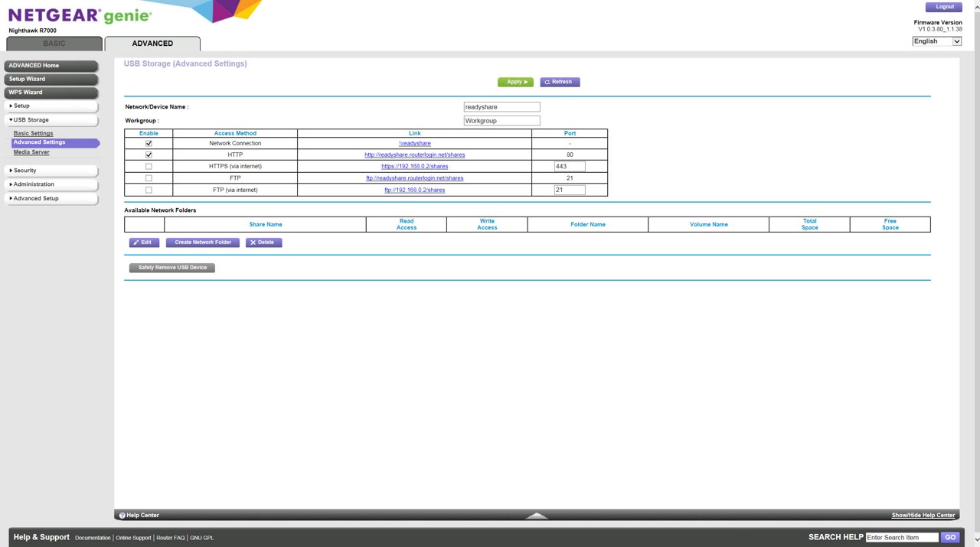Viewport: 980px width, 547px height.
Task: Click the Total Space column header
Action: (x=810, y=224)
